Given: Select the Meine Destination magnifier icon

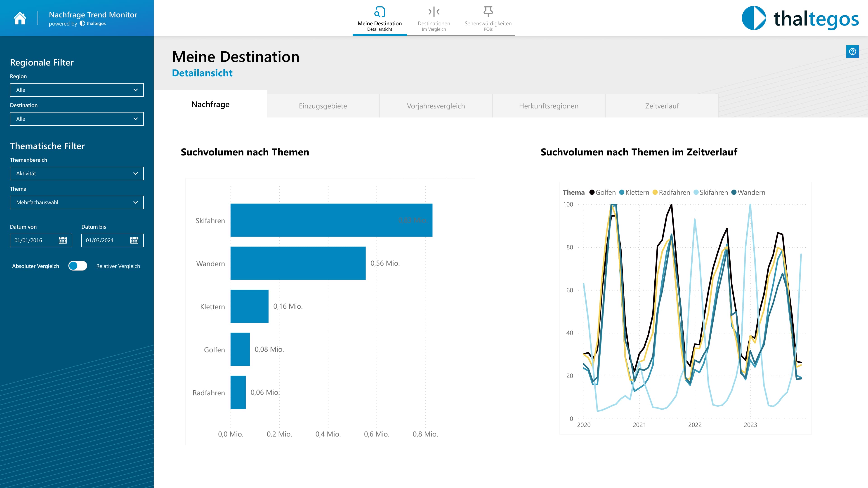Looking at the screenshot, I should click(380, 12).
